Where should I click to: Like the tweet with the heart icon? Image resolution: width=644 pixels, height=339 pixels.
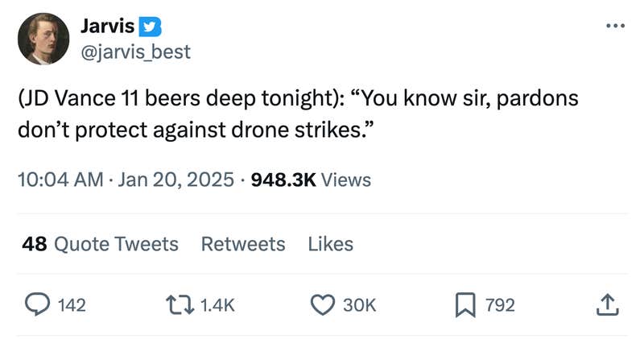click(x=322, y=304)
